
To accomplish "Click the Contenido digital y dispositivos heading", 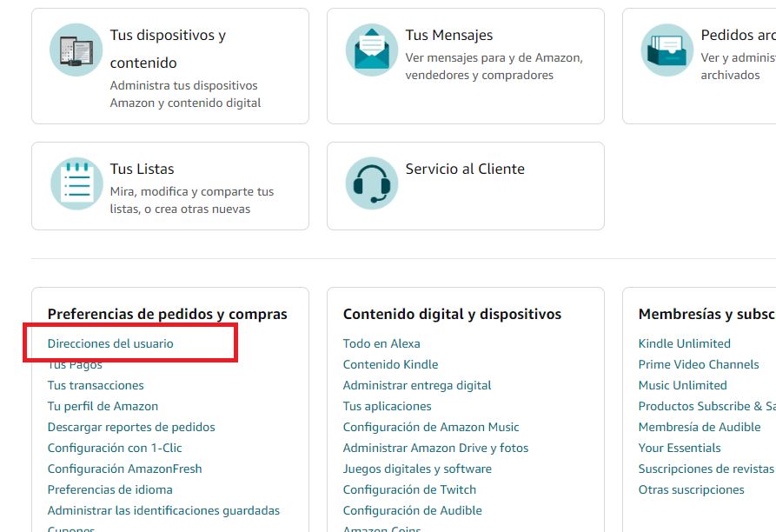I will 453,315.
